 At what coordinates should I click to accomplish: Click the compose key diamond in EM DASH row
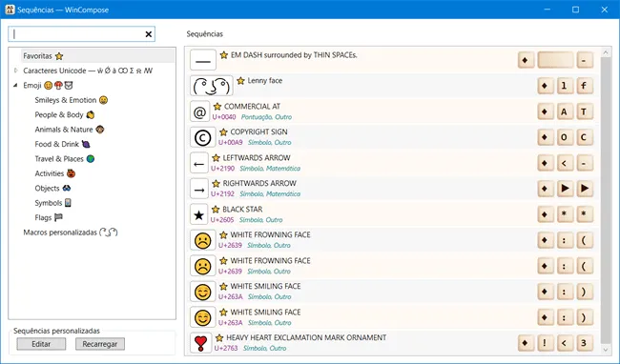click(526, 60)
